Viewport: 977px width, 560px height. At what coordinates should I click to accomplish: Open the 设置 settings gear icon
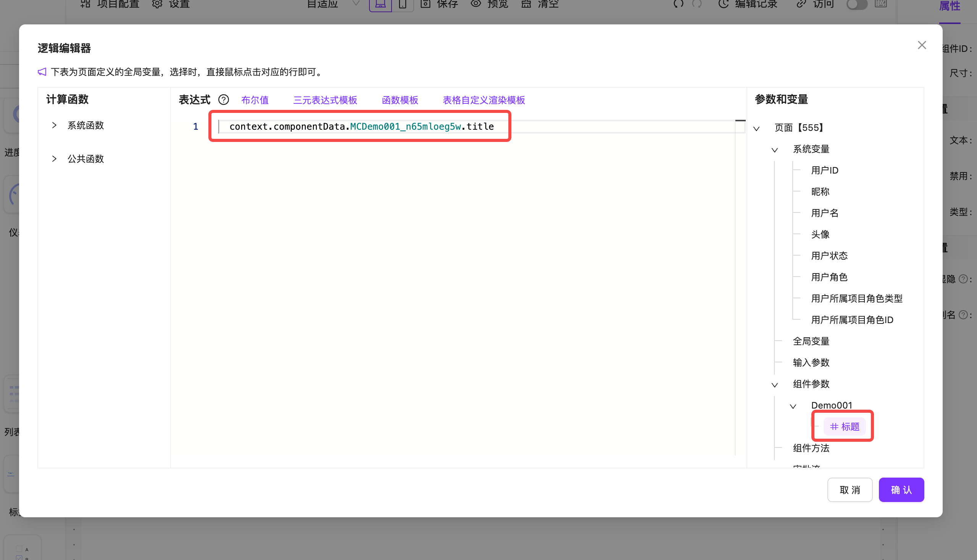tap(157, 4)
